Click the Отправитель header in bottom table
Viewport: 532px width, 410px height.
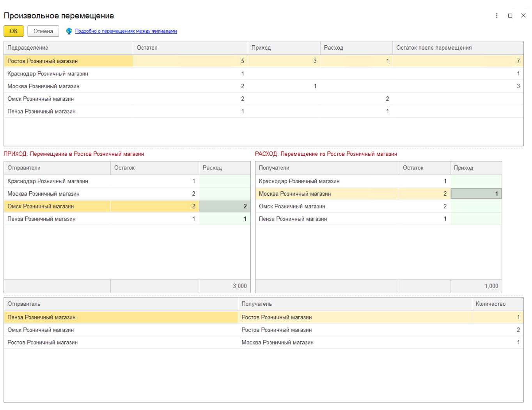[x=121, y=304]
